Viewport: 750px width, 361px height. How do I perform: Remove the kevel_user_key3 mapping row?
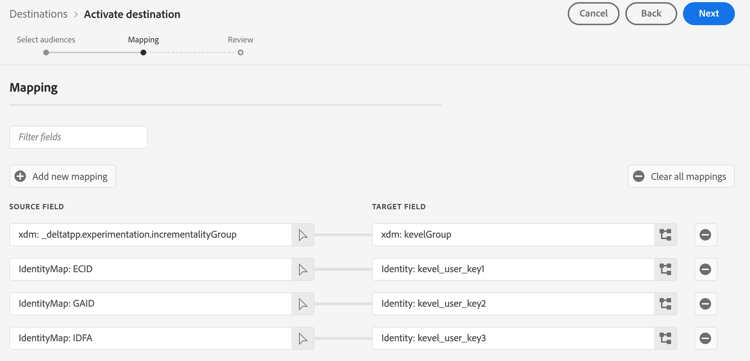tap(706, 339)
